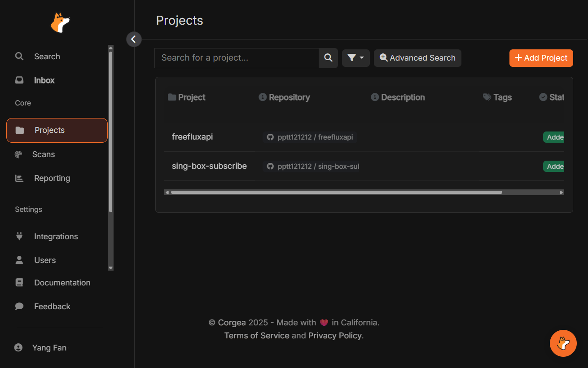Open the Privacy Policy link
Image resolution: width=588 pixels, height=368 pixels.
[x=335, y=336]
